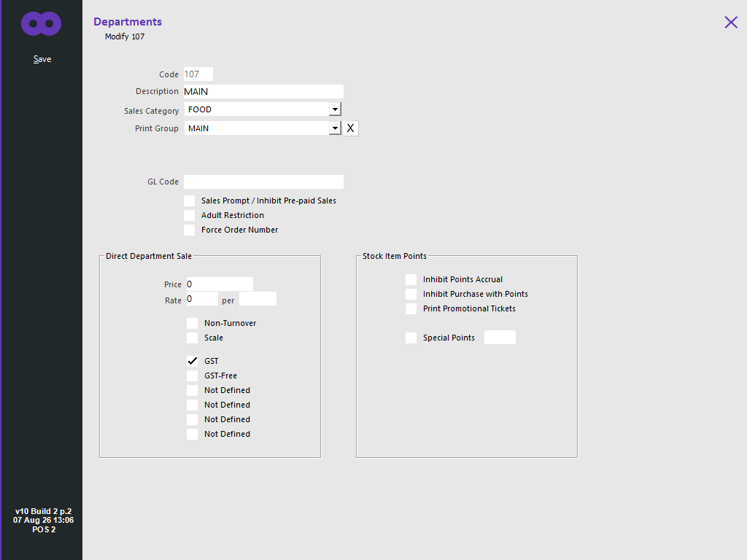Click the 'v10 Build 2 p.2' version text

tap(43, 511)
